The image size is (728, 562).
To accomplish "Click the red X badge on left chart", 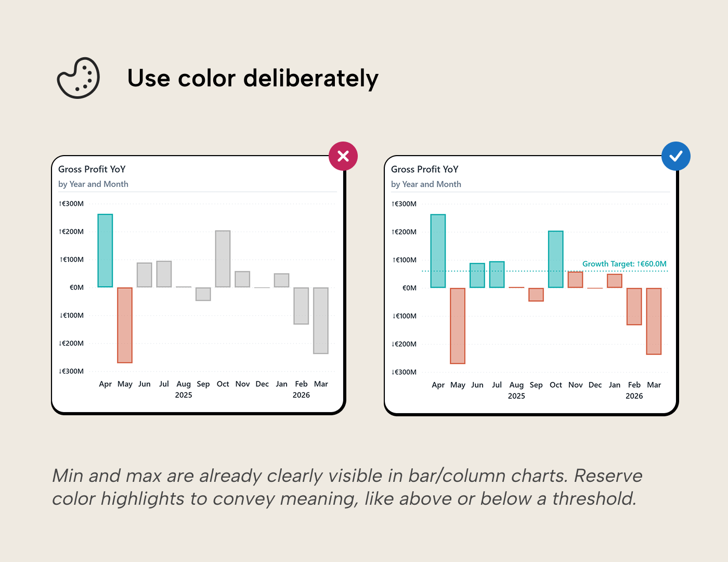I will click(343, 156).
